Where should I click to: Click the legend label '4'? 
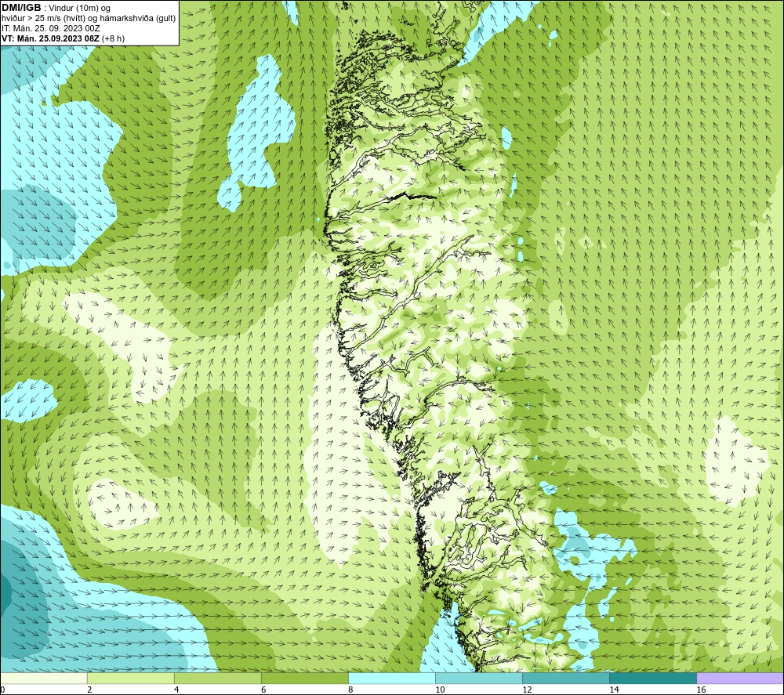click(x=176, y=690)
